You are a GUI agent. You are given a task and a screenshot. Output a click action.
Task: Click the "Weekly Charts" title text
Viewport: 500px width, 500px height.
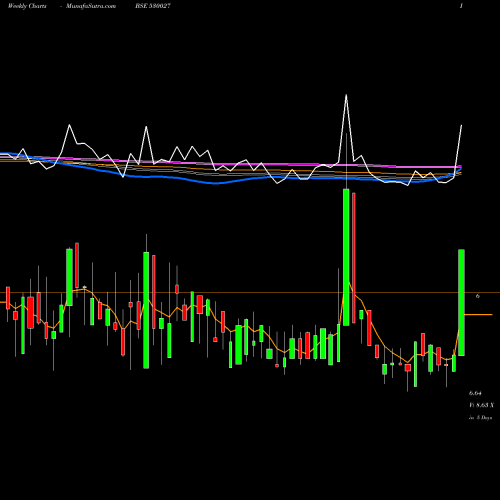[27, 6]
